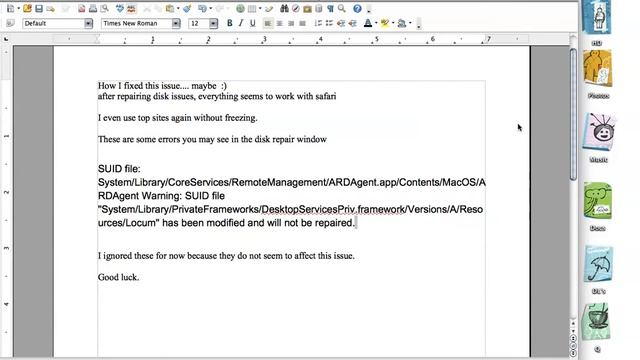Toggle Underline formatting

coord(252,23)
